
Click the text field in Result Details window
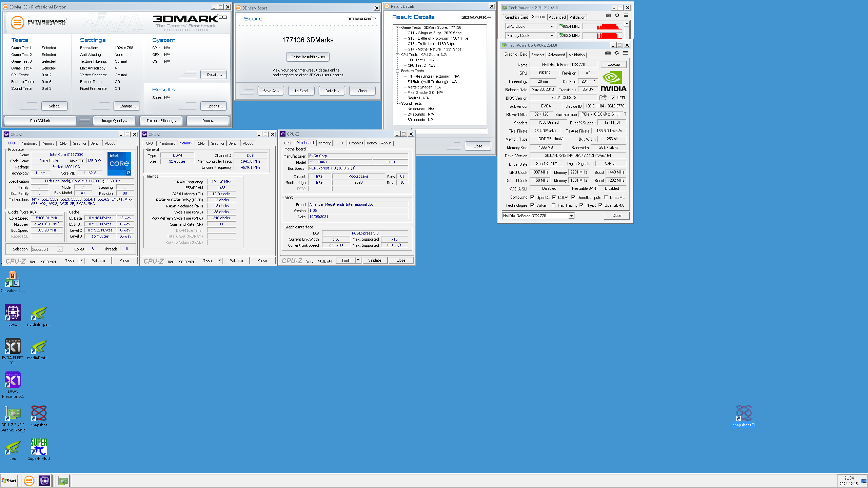pyautogui.click(x=449, y=131)
